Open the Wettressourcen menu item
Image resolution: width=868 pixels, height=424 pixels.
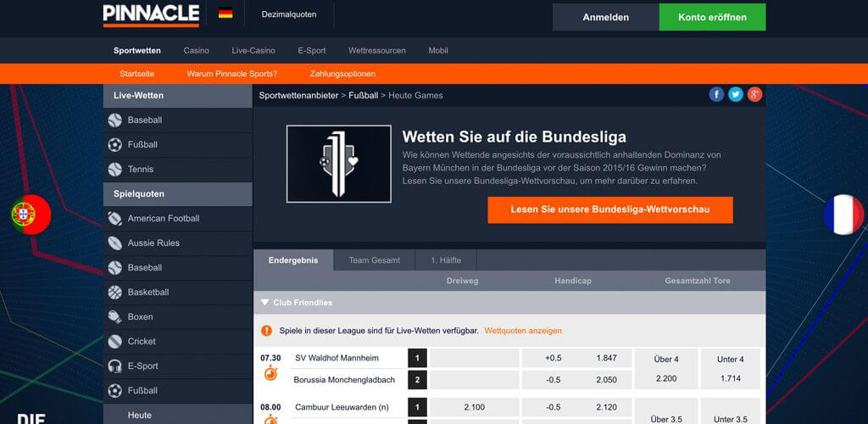click(x=377, y=50)
